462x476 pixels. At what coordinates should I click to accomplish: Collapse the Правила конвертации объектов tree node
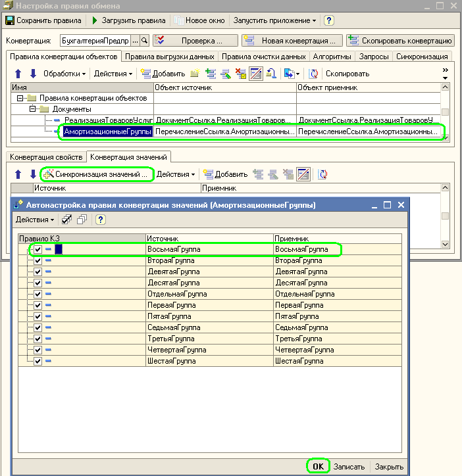(x=20, y=98)
